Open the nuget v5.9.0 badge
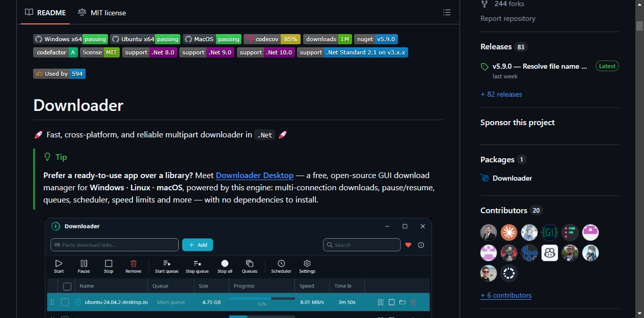 click(376, 39)
